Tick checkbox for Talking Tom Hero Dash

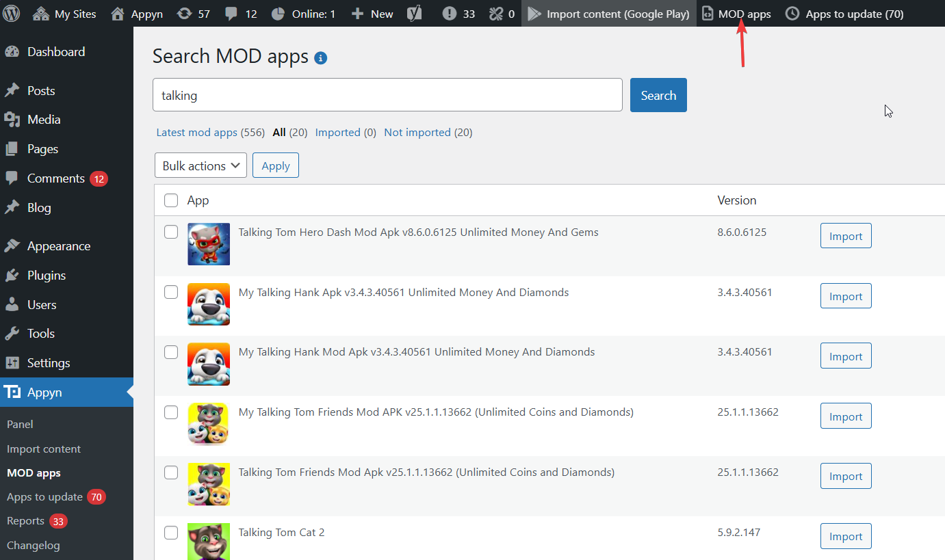click(171, 232)
